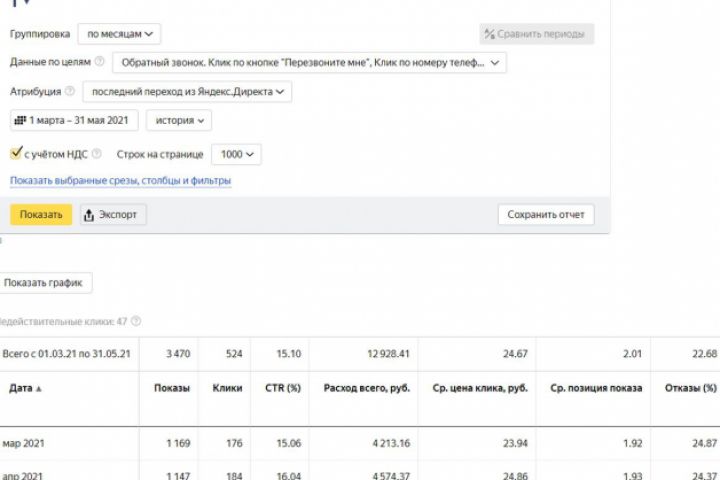720x480 pixels.
Task: Click the Сохранить отчет button
Action: click(545, 214)
